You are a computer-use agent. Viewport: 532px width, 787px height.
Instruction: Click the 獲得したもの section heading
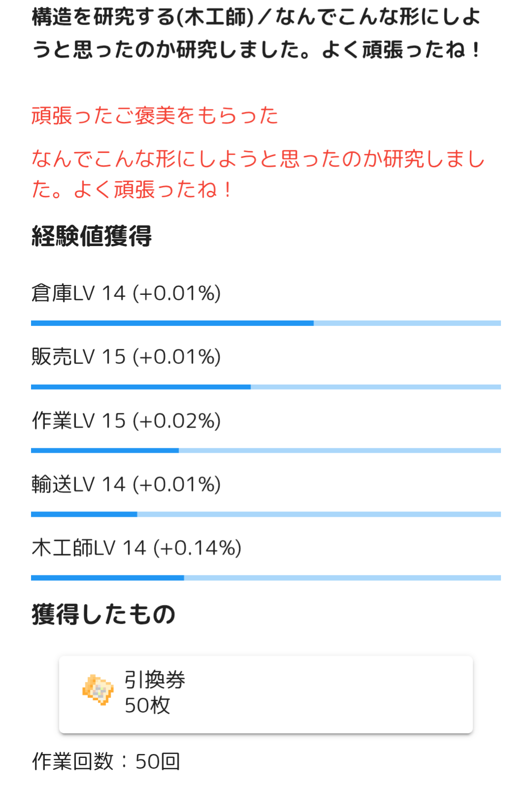pos(104,614)
